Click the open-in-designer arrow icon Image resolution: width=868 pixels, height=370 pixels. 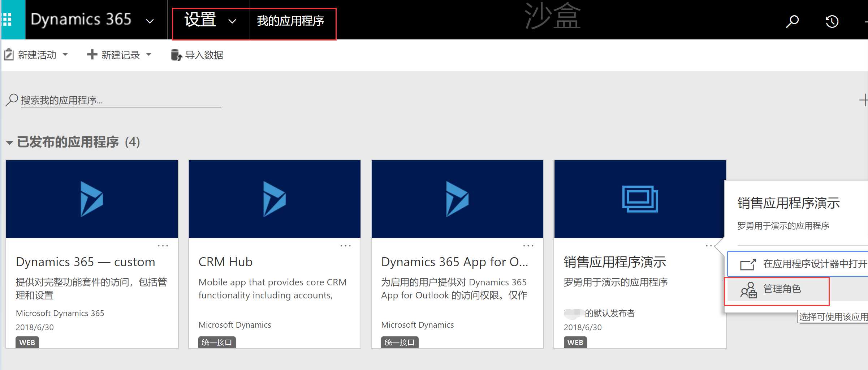tap(747, 264)
